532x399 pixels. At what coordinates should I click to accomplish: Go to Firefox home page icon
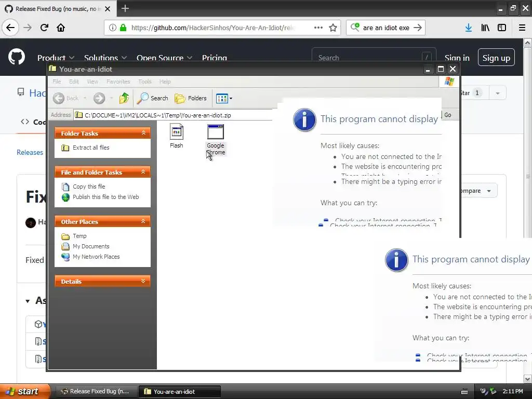point(61,28)
